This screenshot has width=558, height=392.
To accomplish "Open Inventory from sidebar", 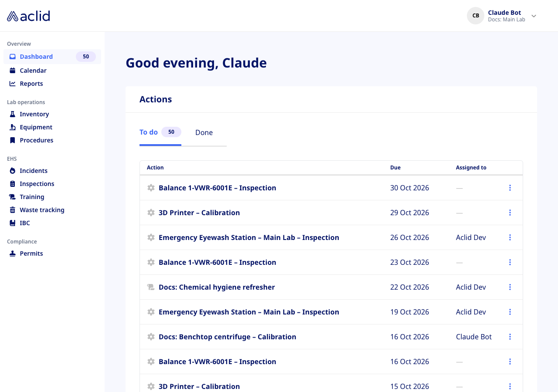I will 34,114.
